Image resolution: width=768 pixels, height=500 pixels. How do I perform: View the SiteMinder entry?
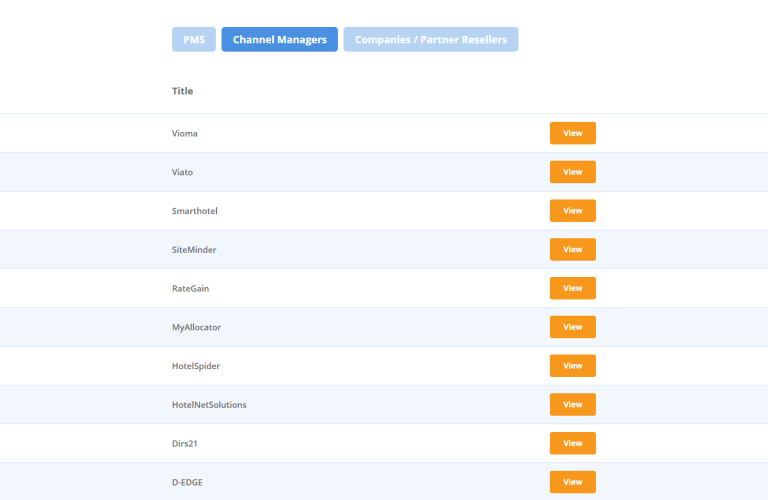tap(573, 249)
